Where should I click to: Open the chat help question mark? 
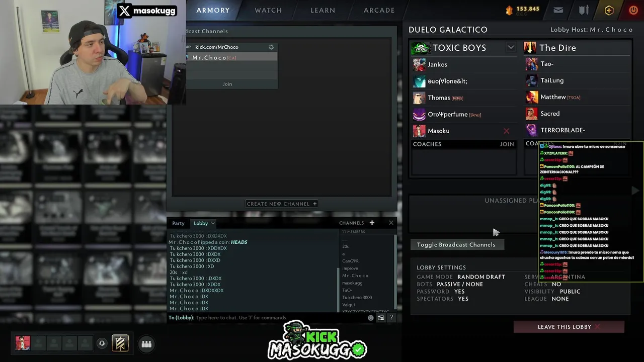point(391,318)
